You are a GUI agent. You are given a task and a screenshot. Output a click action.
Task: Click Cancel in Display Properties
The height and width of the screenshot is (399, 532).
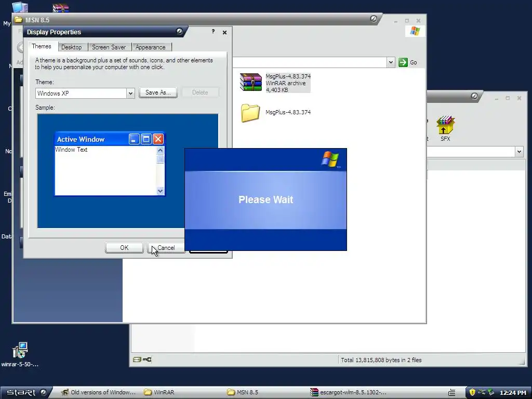(166, 248)
